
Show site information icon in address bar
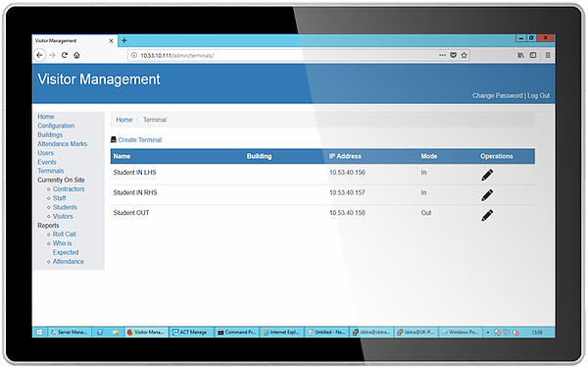134,55
